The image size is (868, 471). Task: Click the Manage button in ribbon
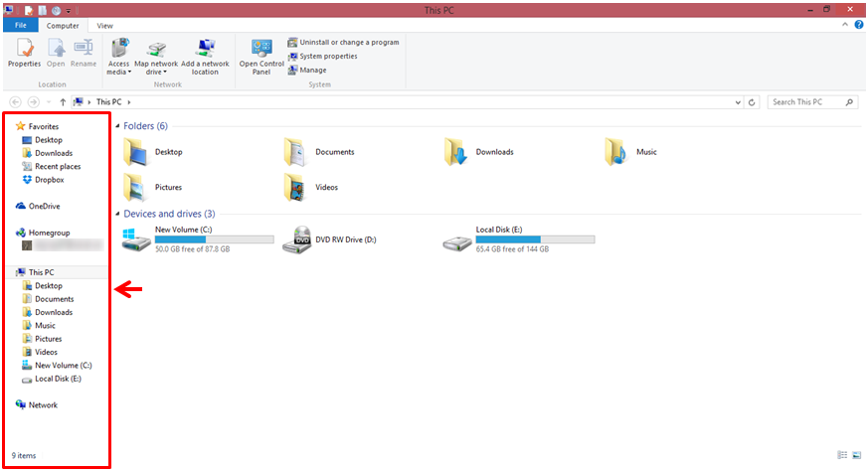[307, 71]
